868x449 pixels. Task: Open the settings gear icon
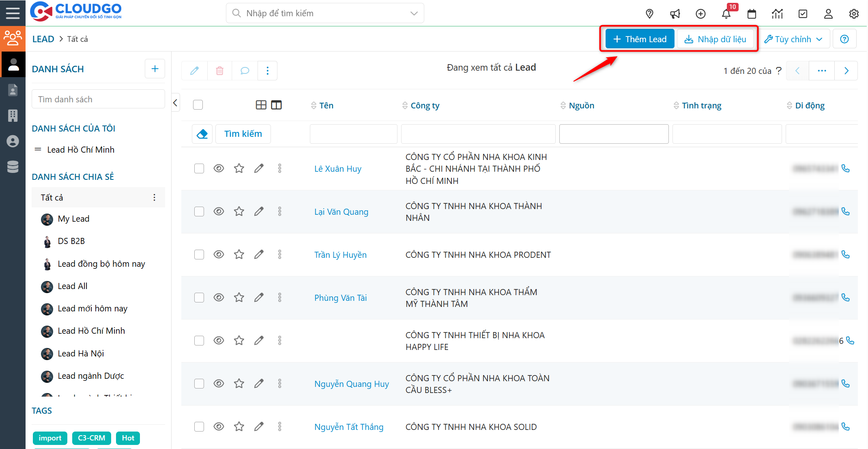pyautogui.click(x=854, y=14)
